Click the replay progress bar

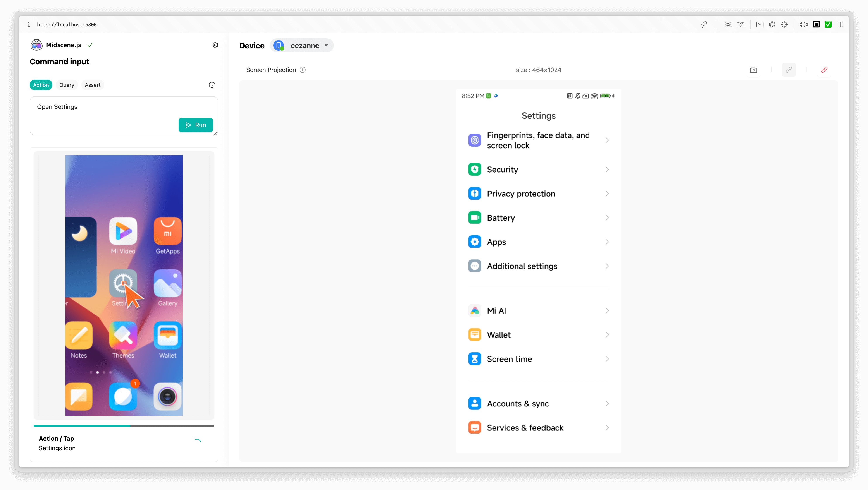[x=124, y=426]
